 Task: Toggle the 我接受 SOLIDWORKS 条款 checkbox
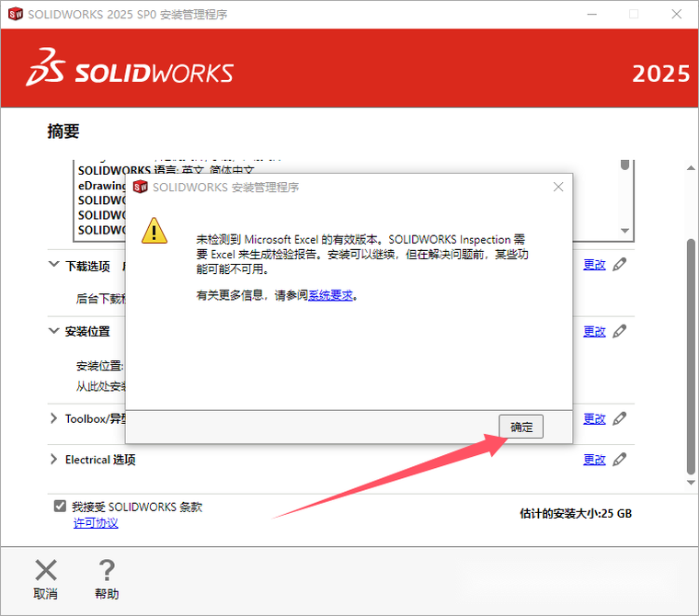click(60, 507)
